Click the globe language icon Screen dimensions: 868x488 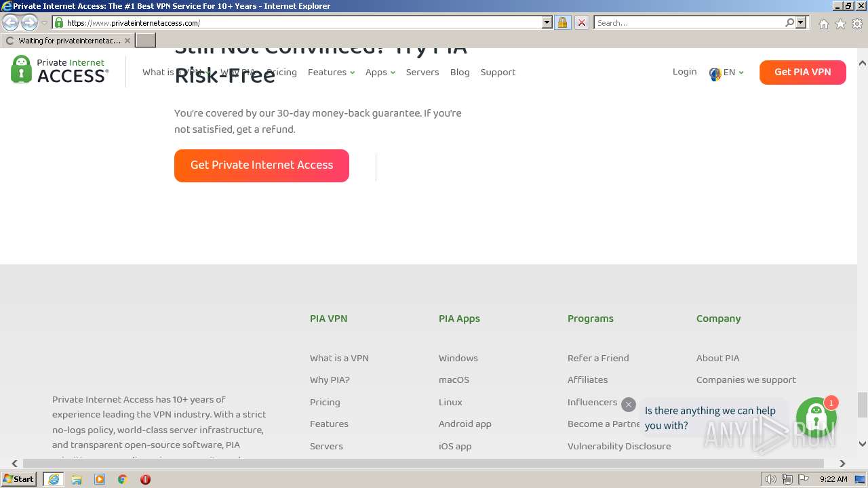[715, 73]
